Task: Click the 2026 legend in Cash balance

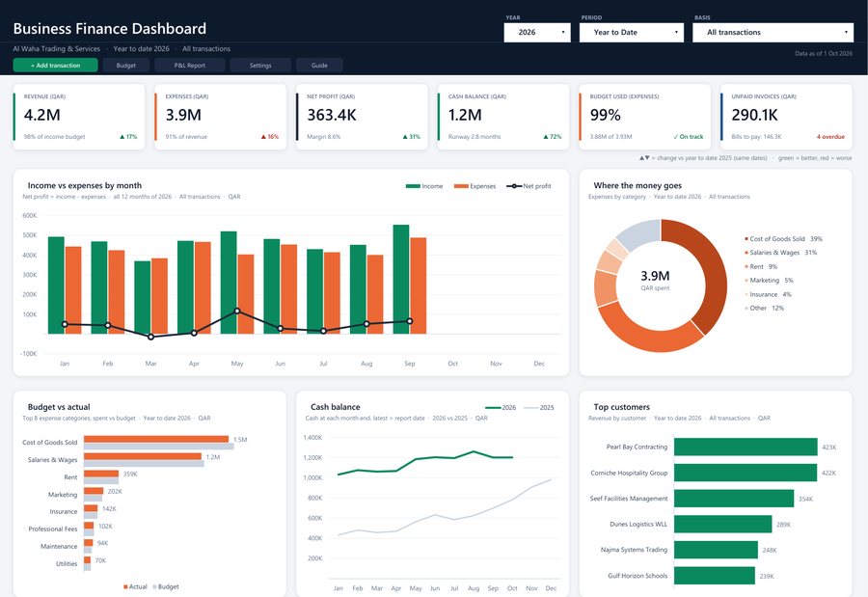Action: [x=501, y=408]
